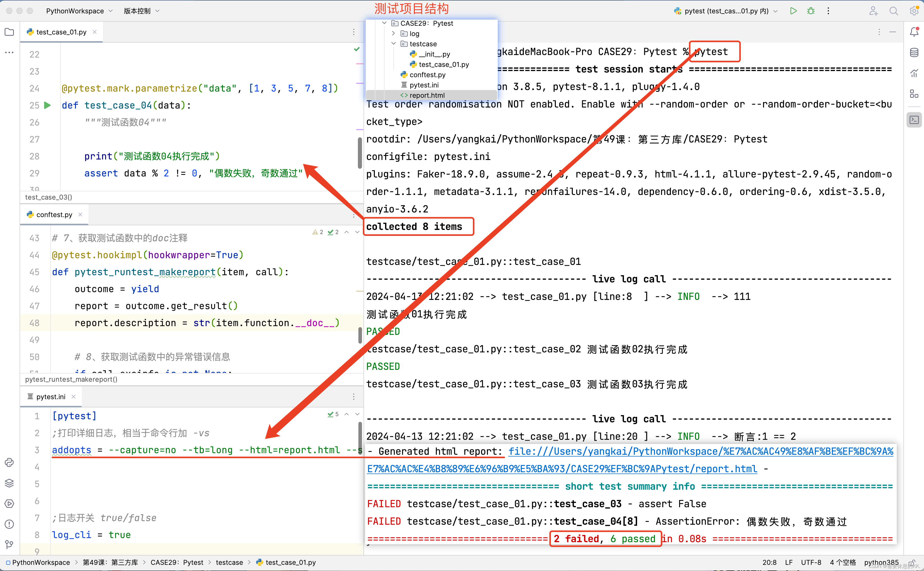Run test_case_04 from the gutter arrow
924x571 pixels.
(x=48, y=105)
